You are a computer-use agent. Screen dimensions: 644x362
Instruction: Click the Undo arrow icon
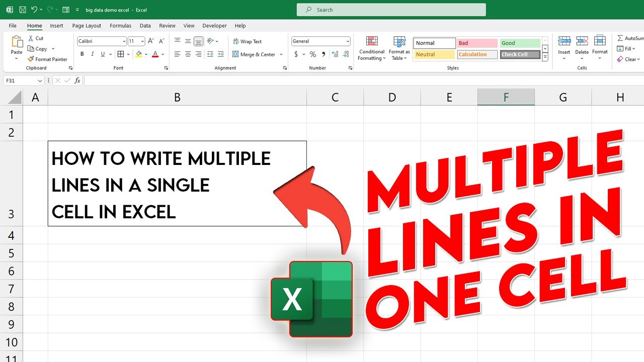click(34, 10)
